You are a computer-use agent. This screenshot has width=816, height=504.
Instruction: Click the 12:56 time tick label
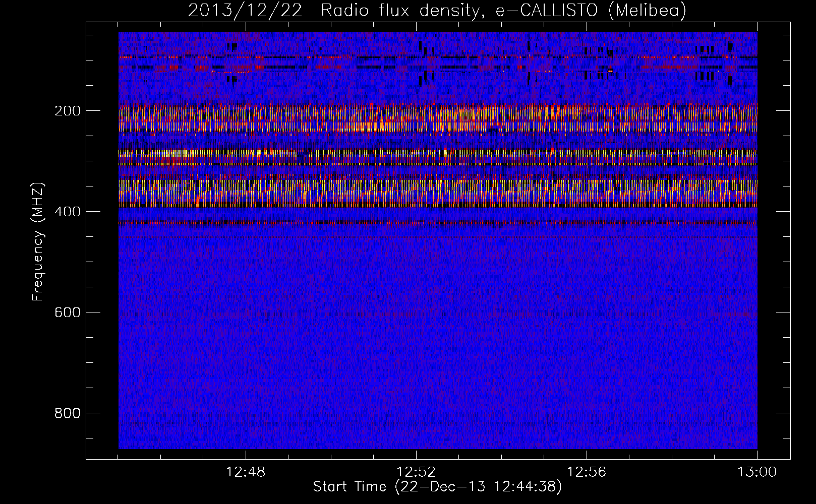click(587, 472)
